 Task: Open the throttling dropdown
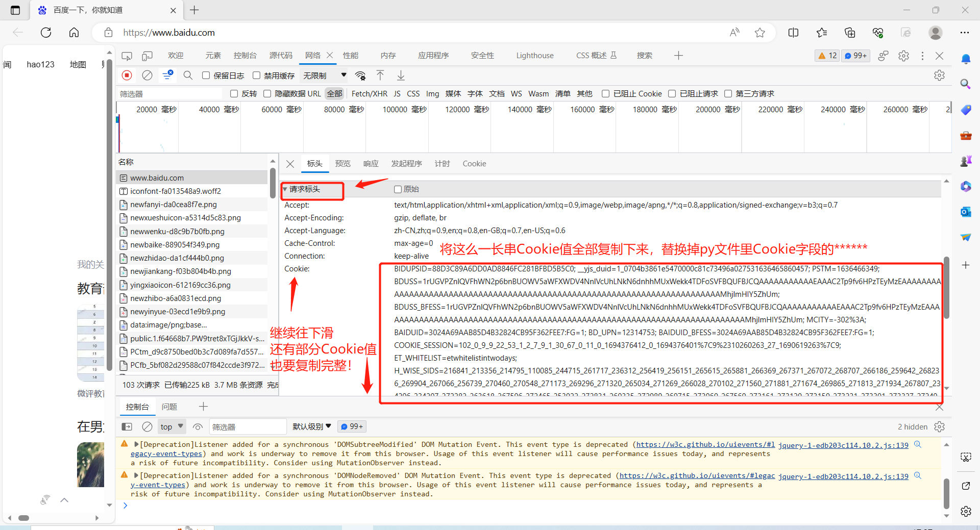point(325,75)
